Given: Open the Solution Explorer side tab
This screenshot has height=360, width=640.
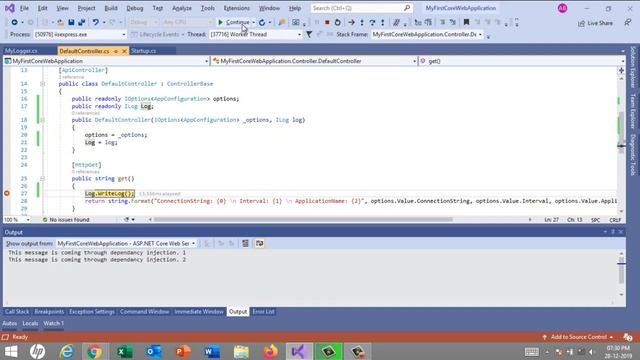Looking at the screenshot, I should click(633, 67).
